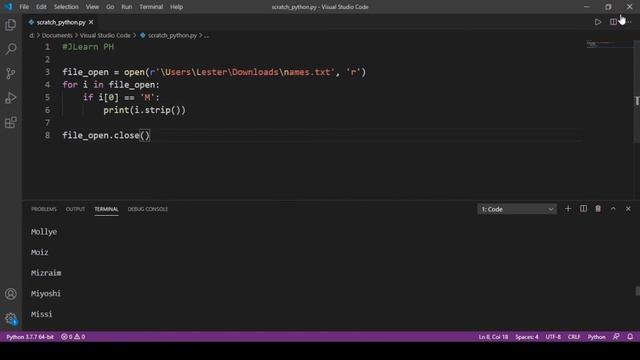Switch to the Debug Console tab
This screenshot has height=360, width=640.
pyautogui.click(x=148, y=209)
